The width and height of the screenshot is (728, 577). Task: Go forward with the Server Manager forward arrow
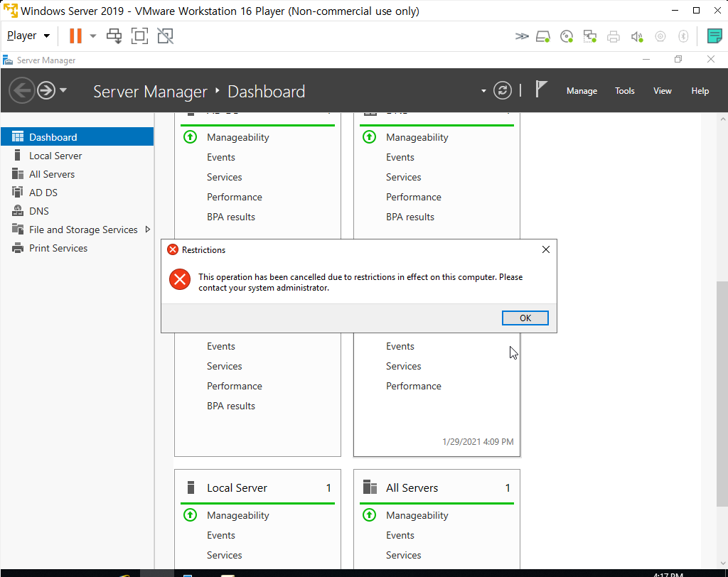coord(46,90)
